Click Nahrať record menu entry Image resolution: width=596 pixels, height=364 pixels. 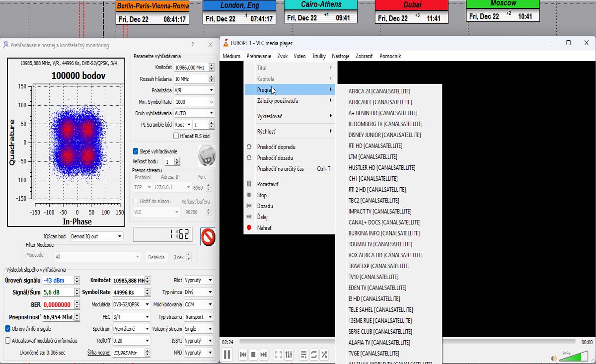264,228
